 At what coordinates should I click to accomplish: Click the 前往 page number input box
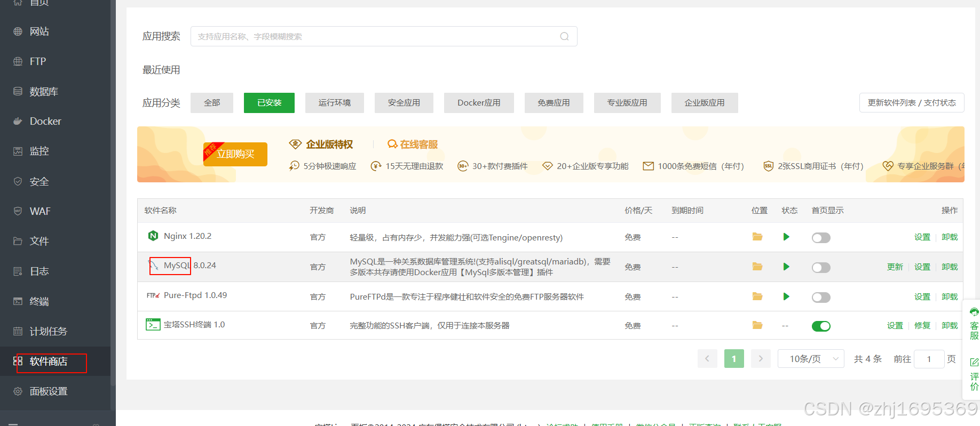tap(929, 359)
